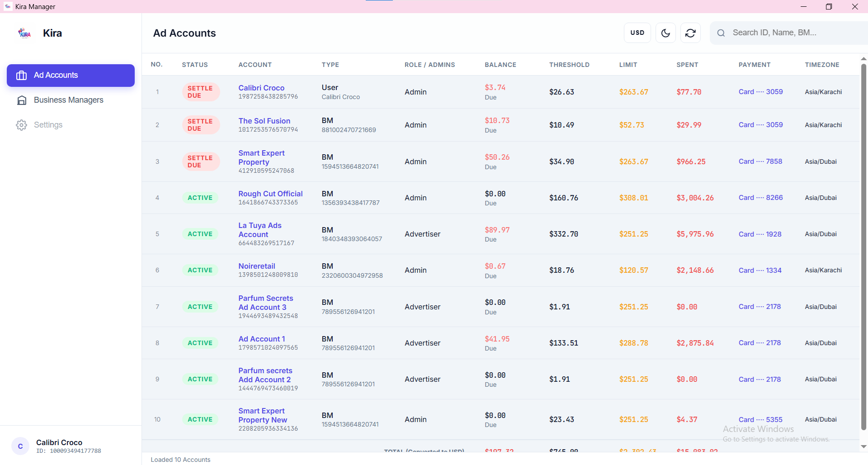Viewport: 868px width, 465px height.
Task: Click the ROLE / ADMINS column header
Action: coord(429,65)
